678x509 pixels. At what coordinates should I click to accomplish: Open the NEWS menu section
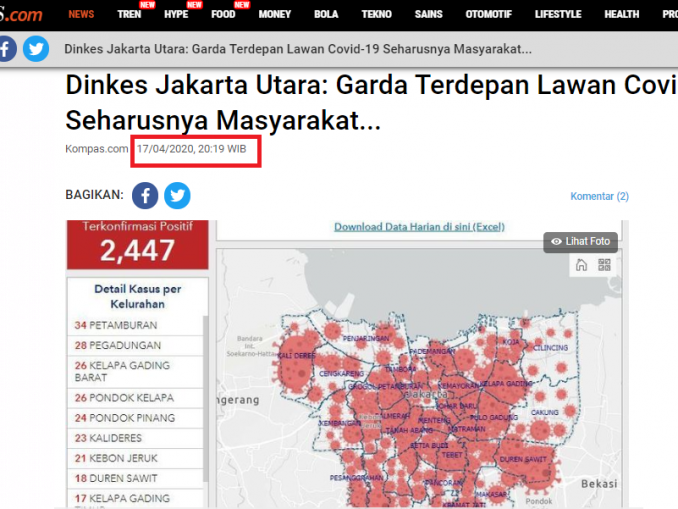coord(81,14)
